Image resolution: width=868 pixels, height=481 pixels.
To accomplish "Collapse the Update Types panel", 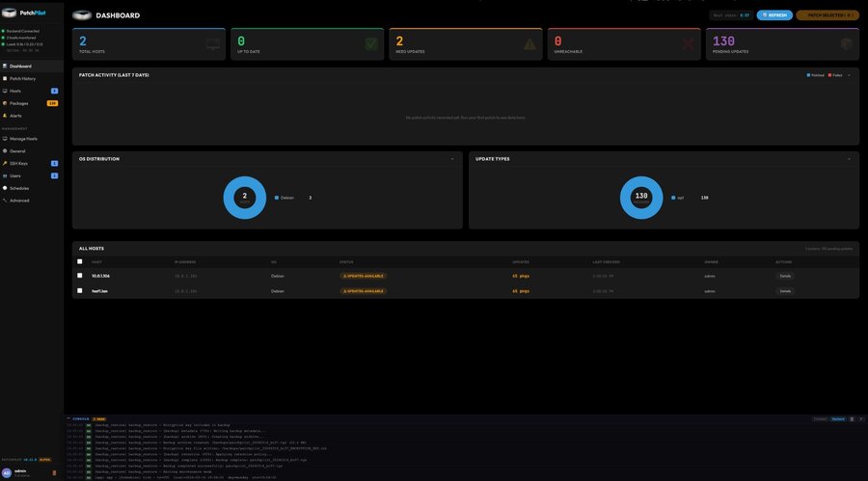I will click(849, 159).
